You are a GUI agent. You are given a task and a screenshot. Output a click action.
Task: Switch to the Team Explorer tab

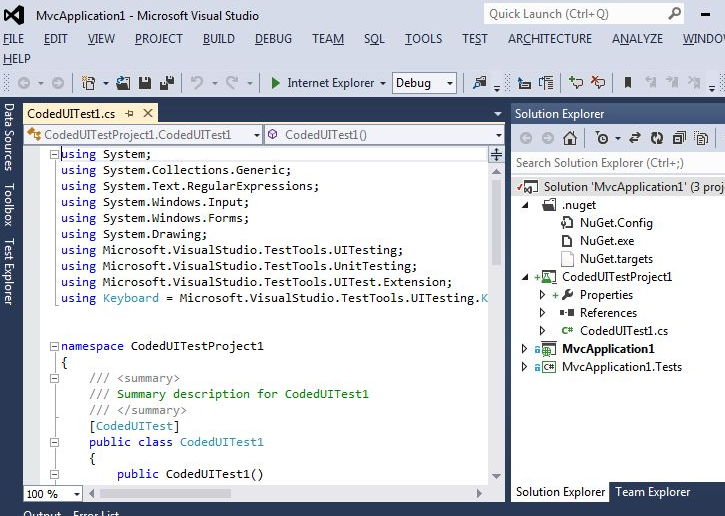coord(652,492)
